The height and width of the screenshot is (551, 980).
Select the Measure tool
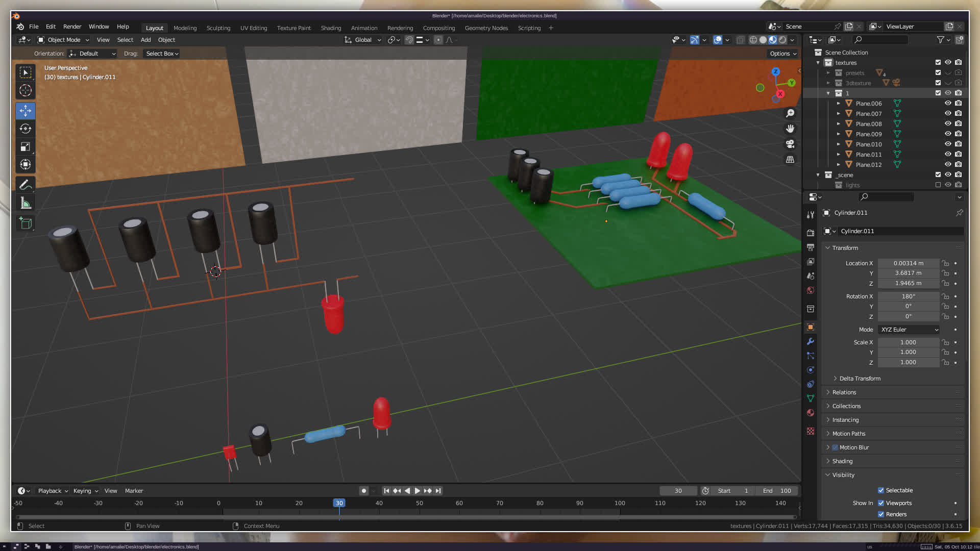click(25, 204)
